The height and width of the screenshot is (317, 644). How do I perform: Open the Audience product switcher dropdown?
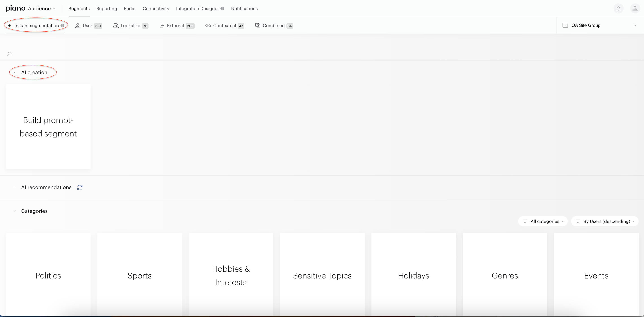click(x=42, y=9)
